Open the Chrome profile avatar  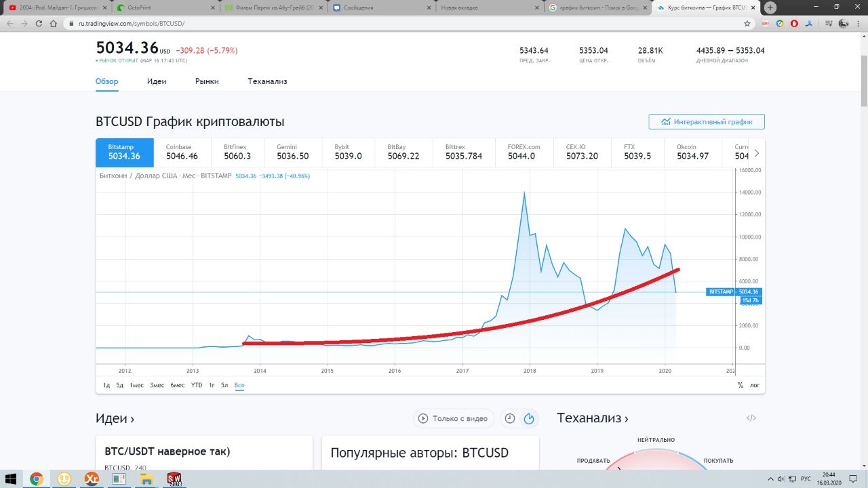843,23
